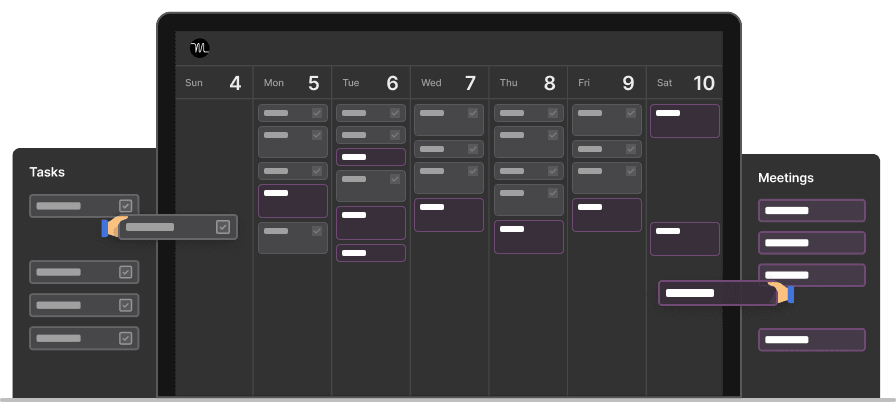
Task: Select the dragged meeting card near Saturday
Action: (x=717, y=293)
